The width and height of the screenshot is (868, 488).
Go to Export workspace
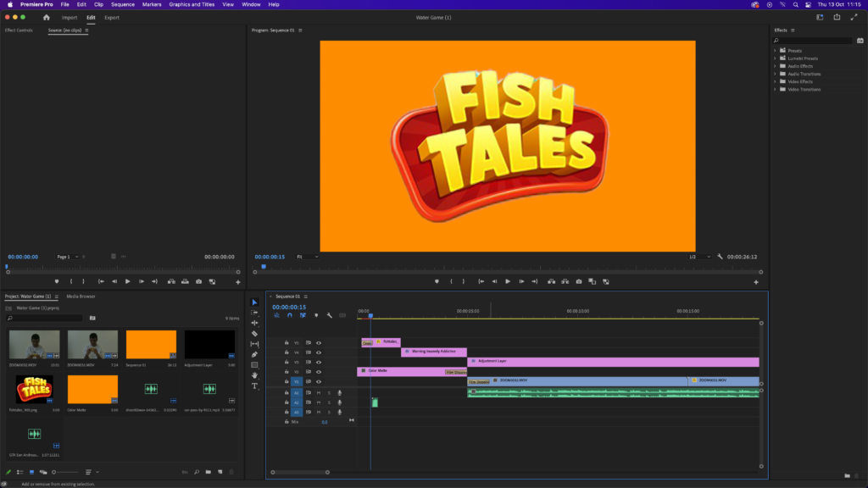coord(112,18)
